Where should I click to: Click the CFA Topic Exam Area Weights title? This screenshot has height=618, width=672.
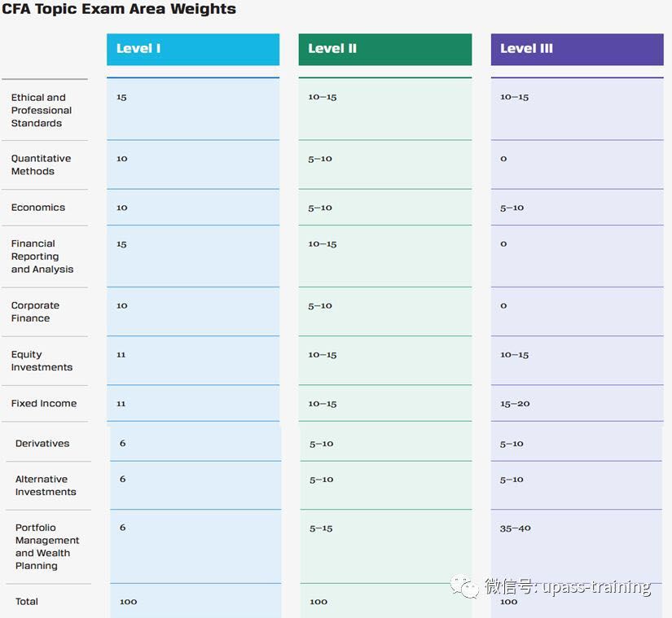pos(119,9)
